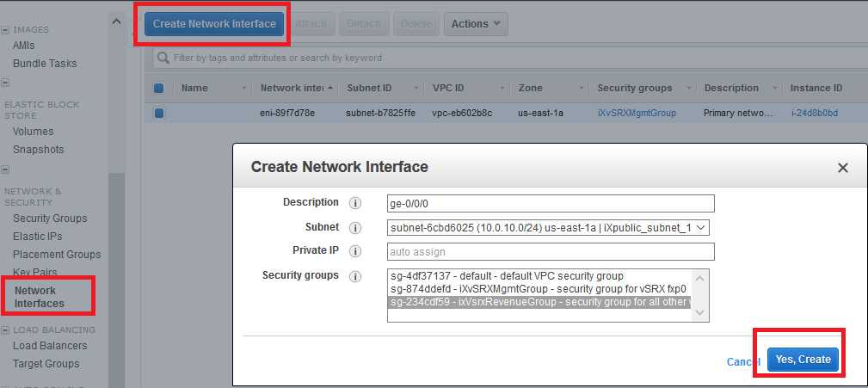Click the Create Network Interface button

(x=214, y=24)
